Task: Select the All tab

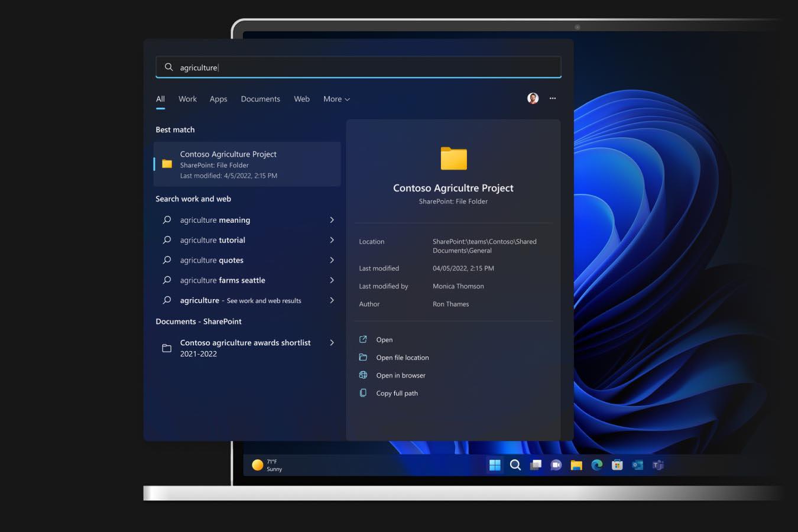Action: [160, 99]
